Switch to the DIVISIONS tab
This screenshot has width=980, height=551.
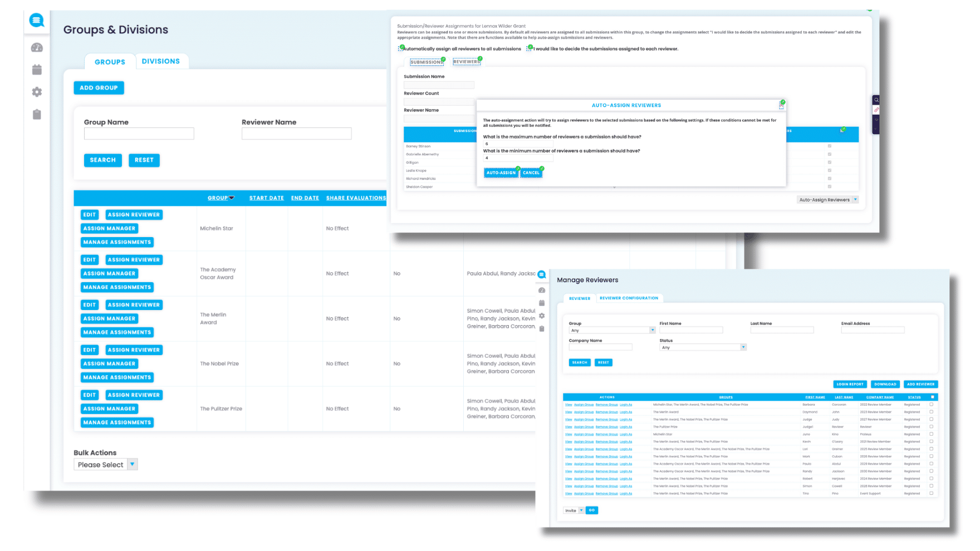click(x=160, y=61)
